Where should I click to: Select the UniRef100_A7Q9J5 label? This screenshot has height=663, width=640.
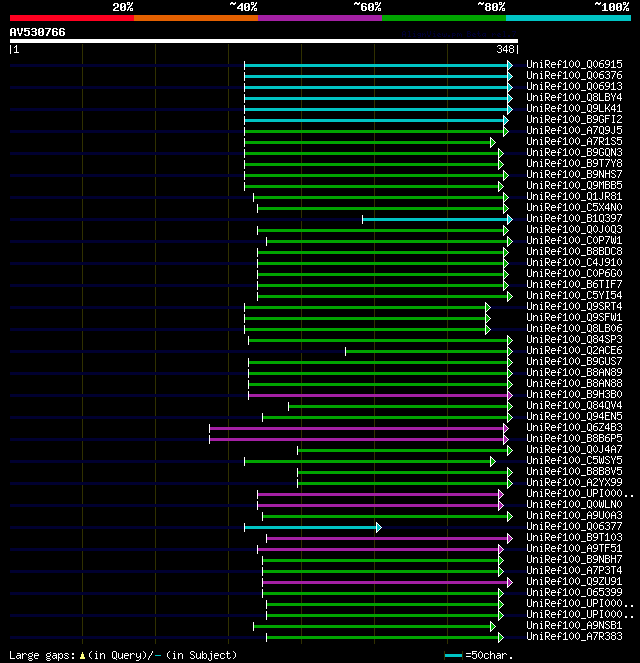coord(574,130)
